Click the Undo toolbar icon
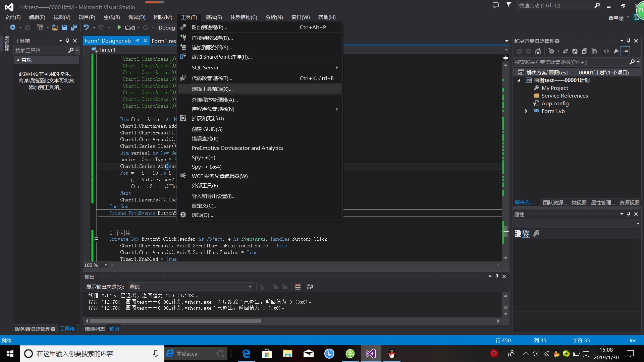The image size is (644, 362). point(86,27)
